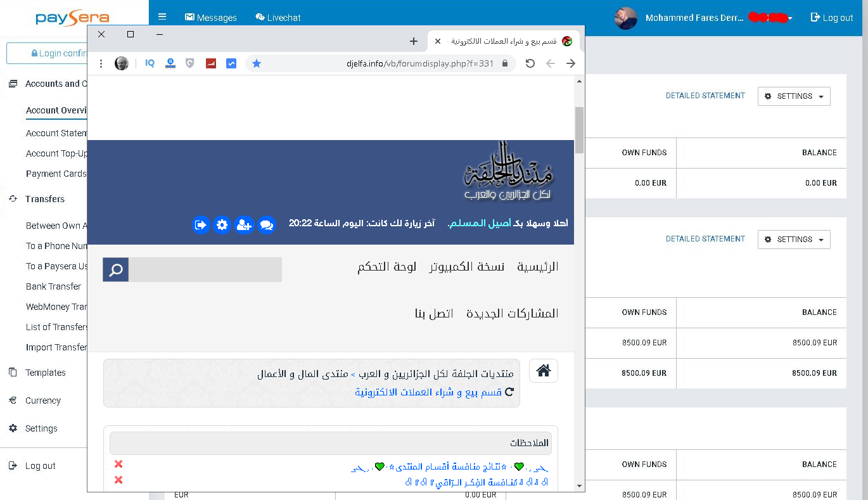Viewport: 868px width, 500px height.
Task: Click the forum logout arrow icon
Action: click(x=201, y=224)
